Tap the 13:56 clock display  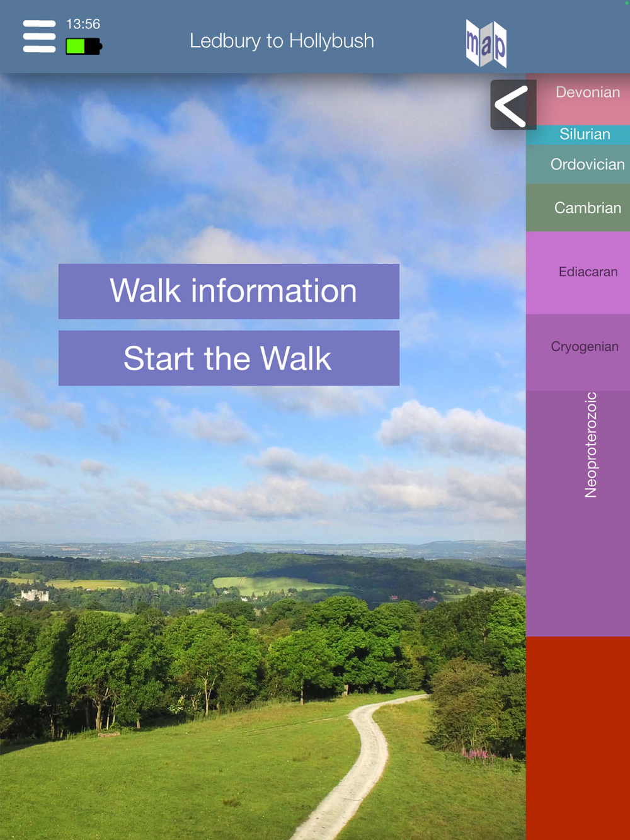click(x=83, y=24)
